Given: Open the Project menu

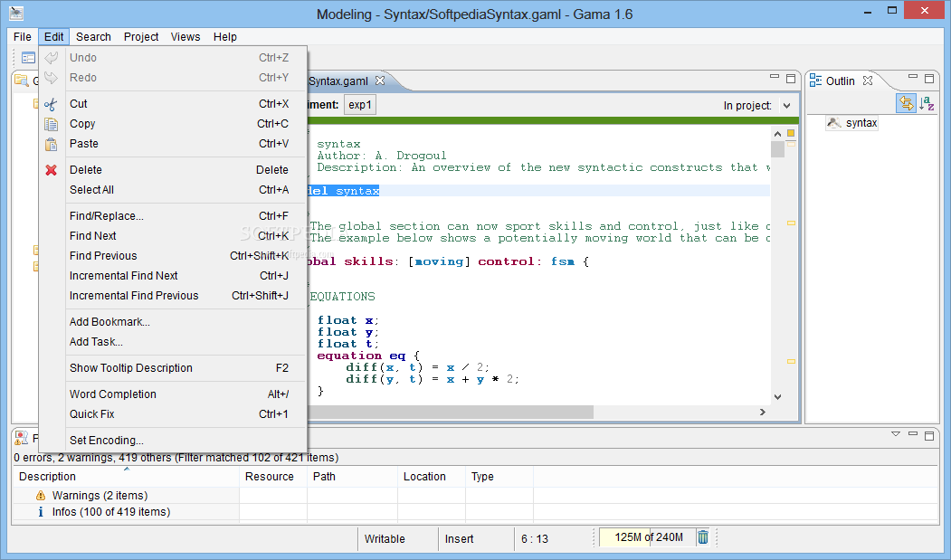Looking at the screenshot, I should tap(141, 37).
